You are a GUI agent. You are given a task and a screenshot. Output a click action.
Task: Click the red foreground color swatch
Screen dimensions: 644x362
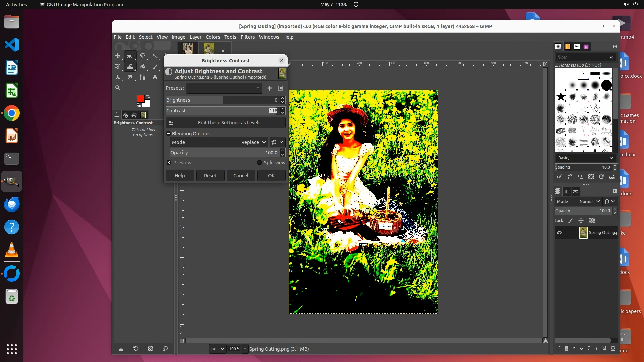[x=140, y=98]
